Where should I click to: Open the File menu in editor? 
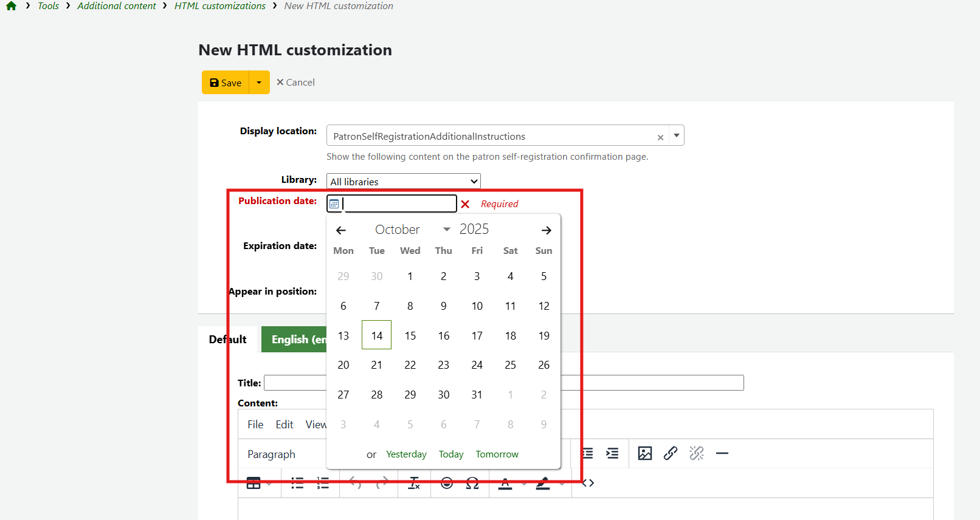pos(255,425)
